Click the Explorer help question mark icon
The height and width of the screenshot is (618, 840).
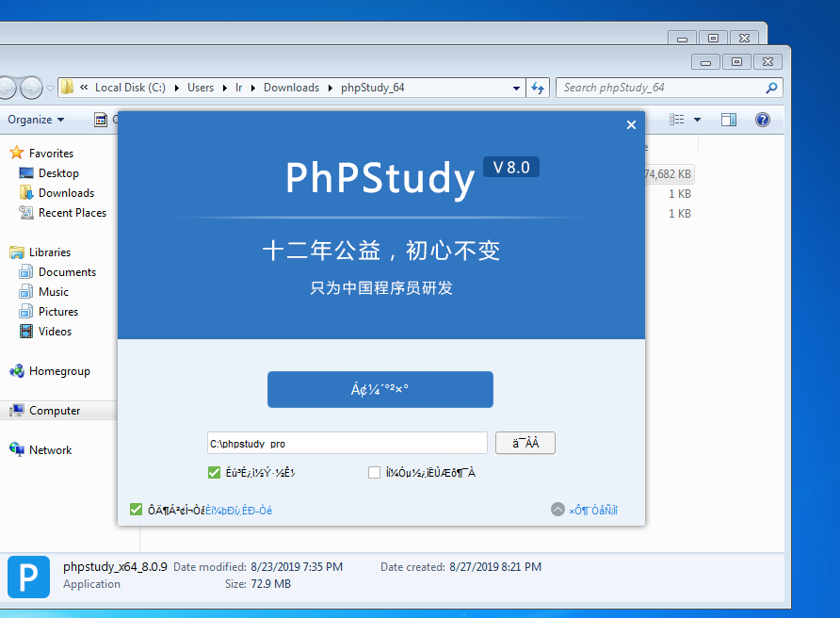(x=763, y=120)
